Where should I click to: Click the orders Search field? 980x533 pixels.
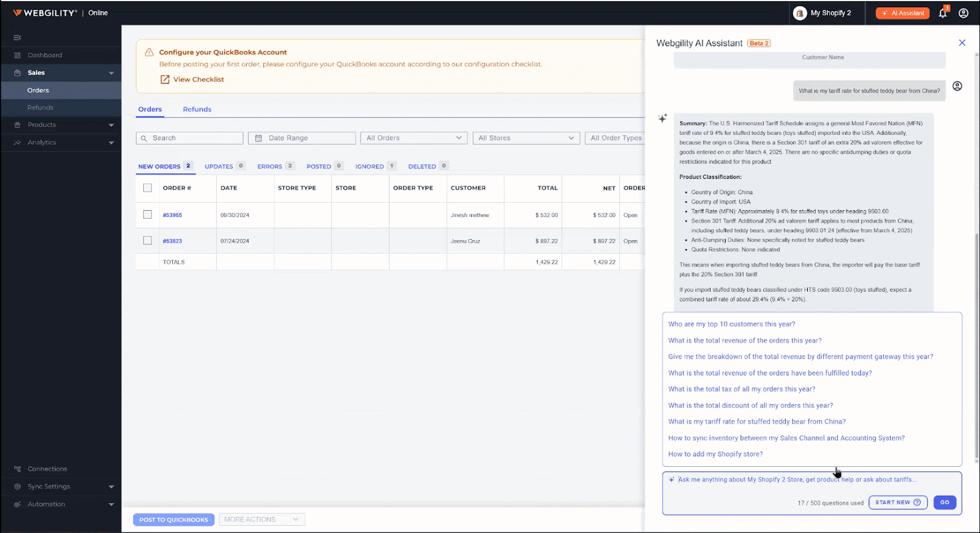click(x=189, y=138)
